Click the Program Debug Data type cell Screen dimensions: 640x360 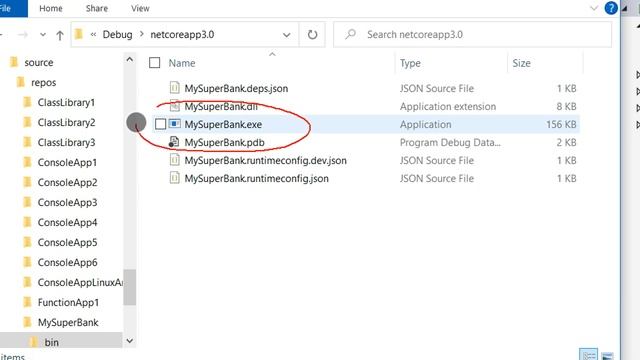coord(450,142)
